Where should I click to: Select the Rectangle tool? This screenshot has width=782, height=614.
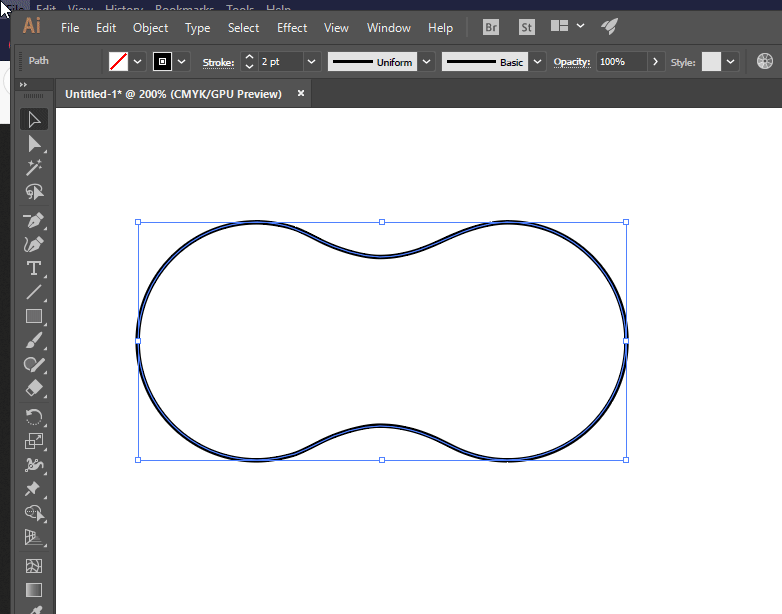34,316
